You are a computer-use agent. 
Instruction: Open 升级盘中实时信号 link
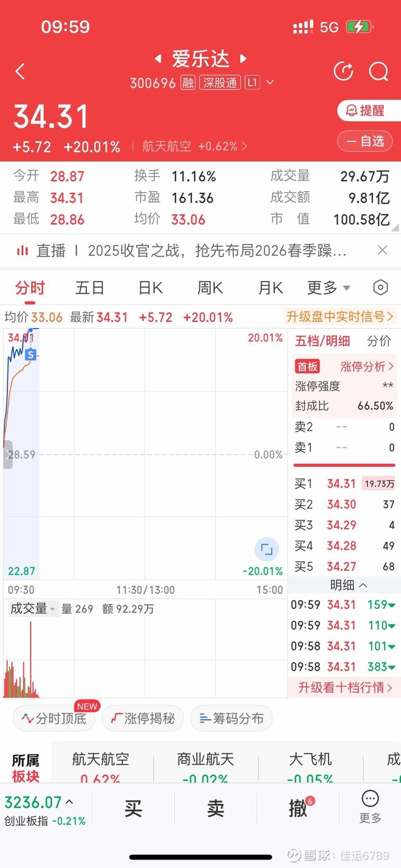point(340,317)
